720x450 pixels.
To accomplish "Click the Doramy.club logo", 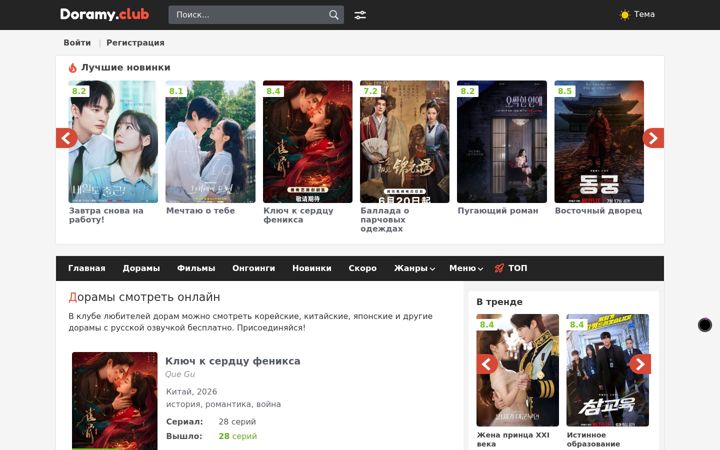I will [105, 15].
